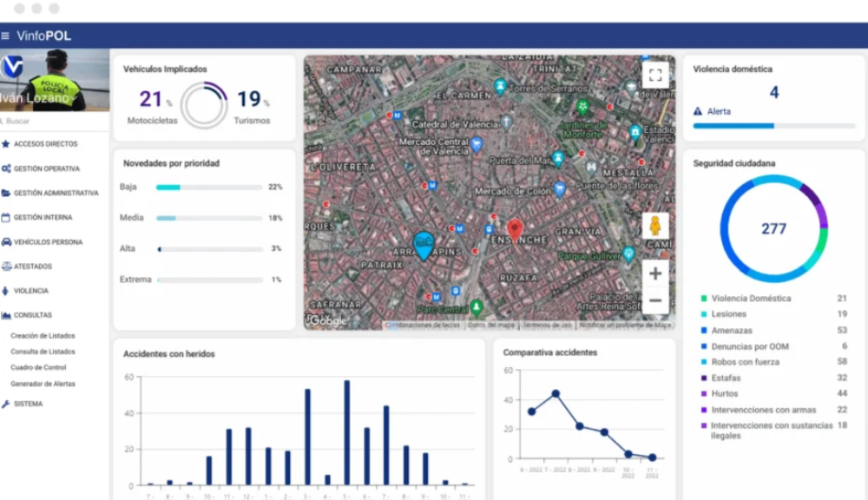
Task: Open the hamburger menu beside VinfoPOL
Action: tap(5, 36)
